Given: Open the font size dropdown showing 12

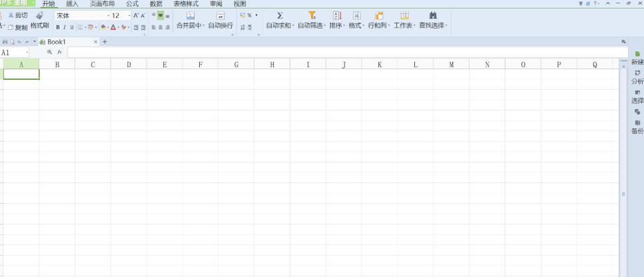Looking at the screenshot, I should (x=129, y=16).
